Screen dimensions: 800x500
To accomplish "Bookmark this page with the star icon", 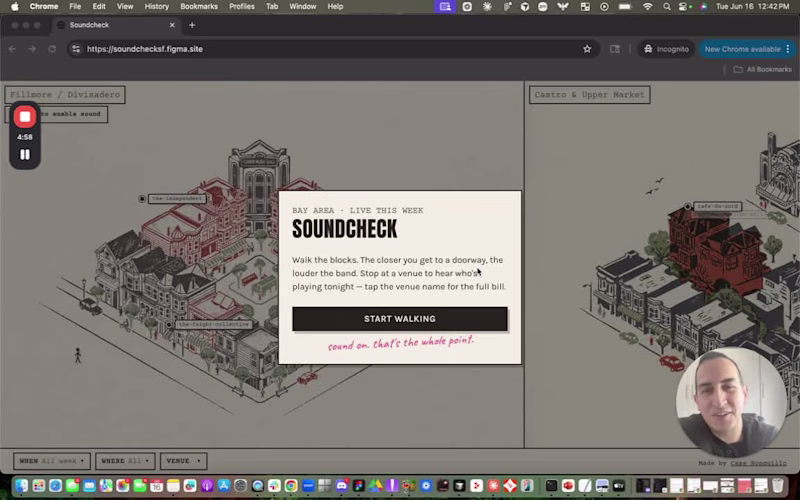I will tap(587, 49).
